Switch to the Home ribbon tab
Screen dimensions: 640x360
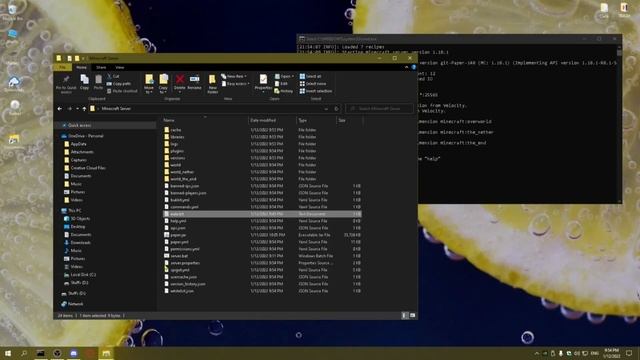coord(81,67)
